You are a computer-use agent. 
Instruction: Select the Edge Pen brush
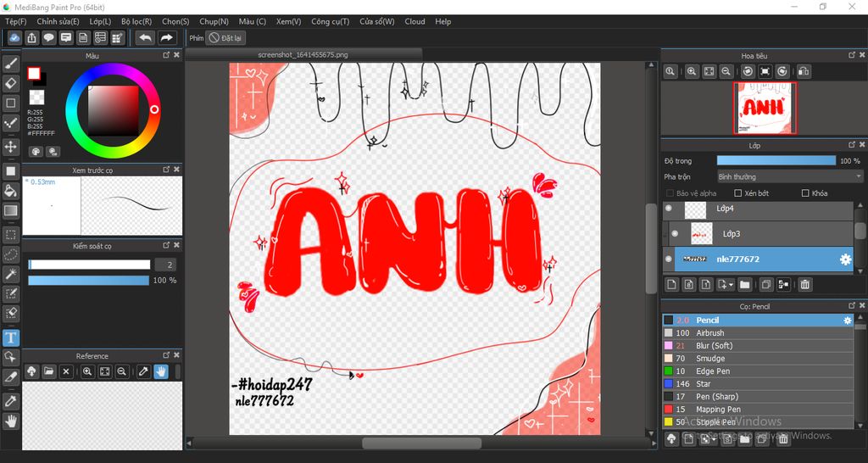[758, 371]
